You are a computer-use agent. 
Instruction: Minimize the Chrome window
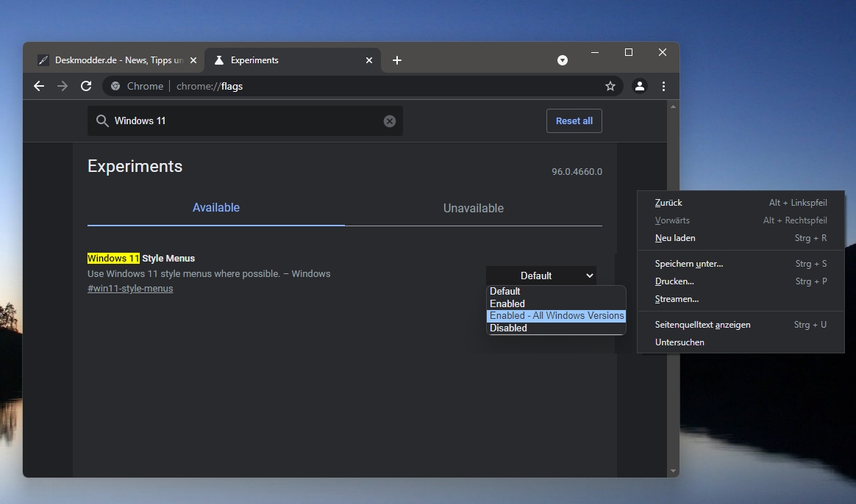tap(595, 52)
